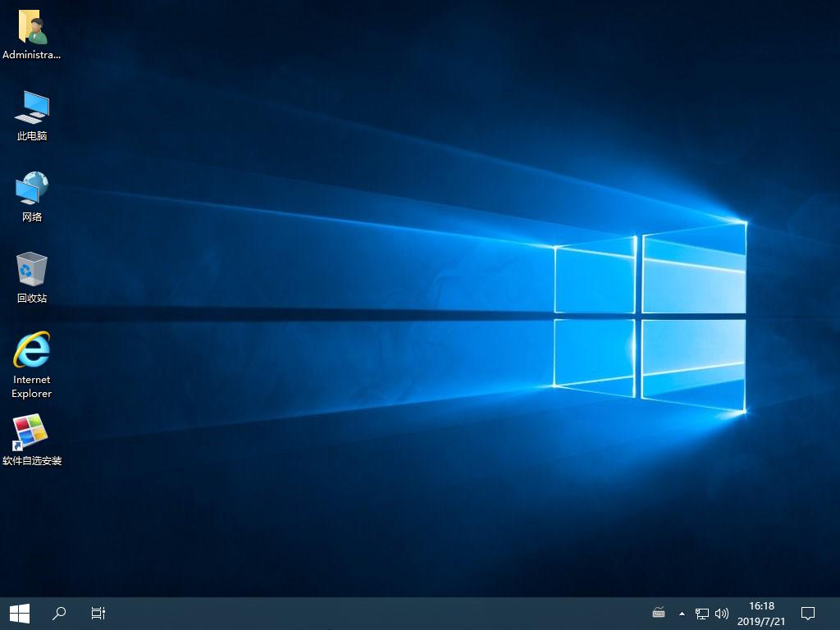Enable network flyout from tray icon
The image size is (840, 630).
tap(701, 613)
